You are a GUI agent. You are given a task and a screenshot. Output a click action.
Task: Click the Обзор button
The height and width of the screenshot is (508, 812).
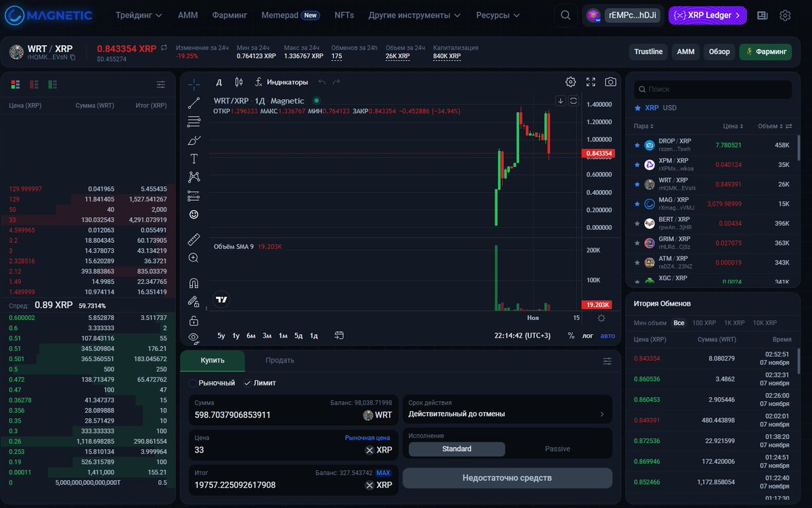coord(719,51)
